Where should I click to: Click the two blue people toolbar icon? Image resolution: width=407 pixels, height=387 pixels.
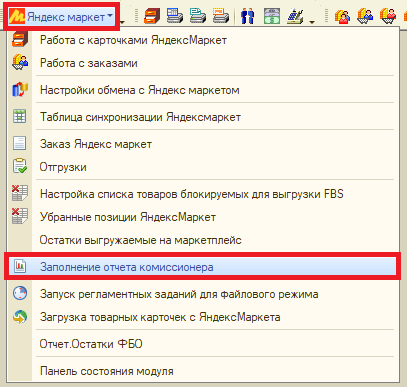coord(247,16)
